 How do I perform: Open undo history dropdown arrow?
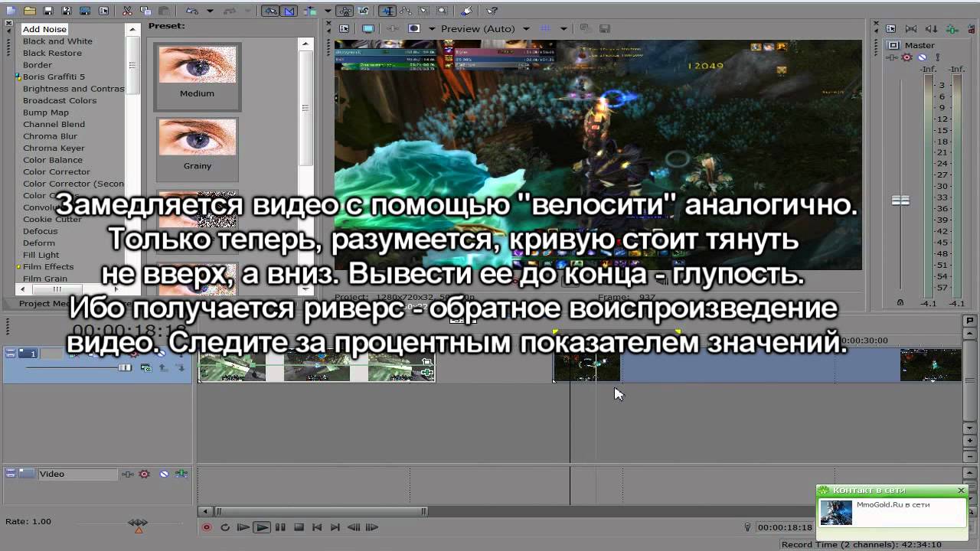(210, 11)
